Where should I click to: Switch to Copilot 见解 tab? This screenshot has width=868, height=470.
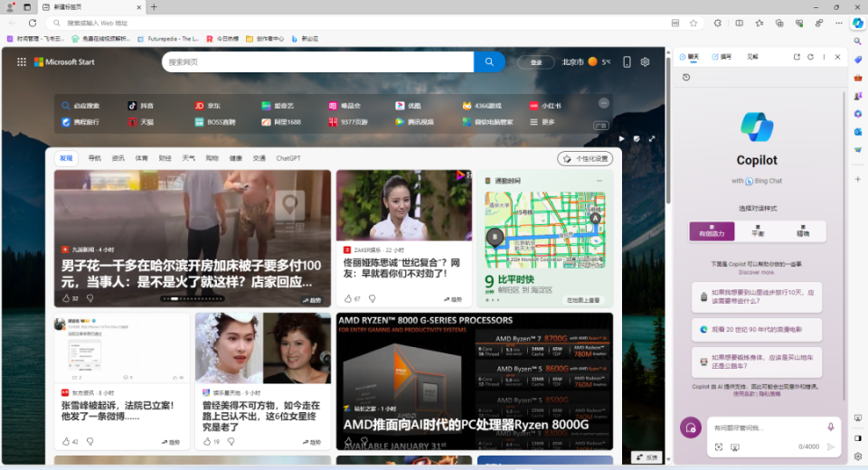click(752, 57)
